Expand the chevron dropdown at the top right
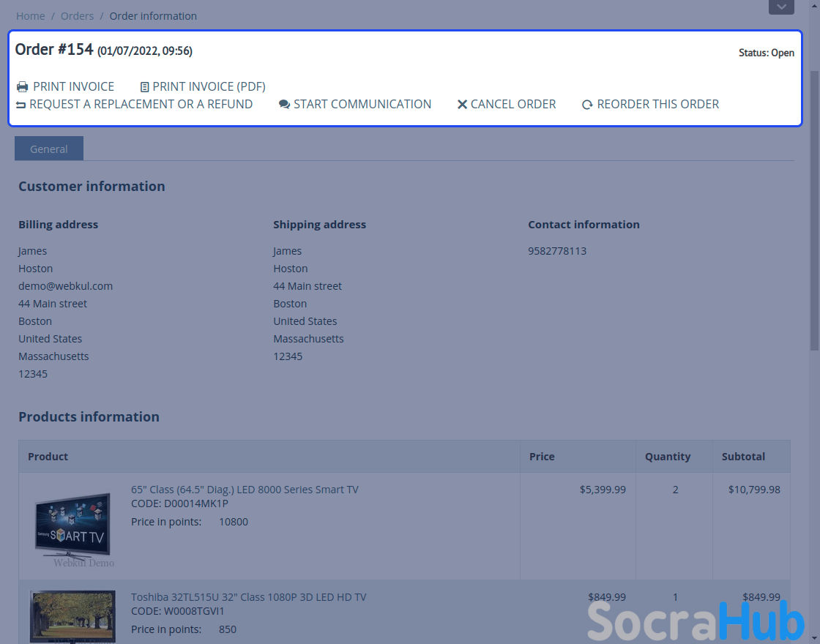Viewport: 820px width, 644px height. [781, 7]
